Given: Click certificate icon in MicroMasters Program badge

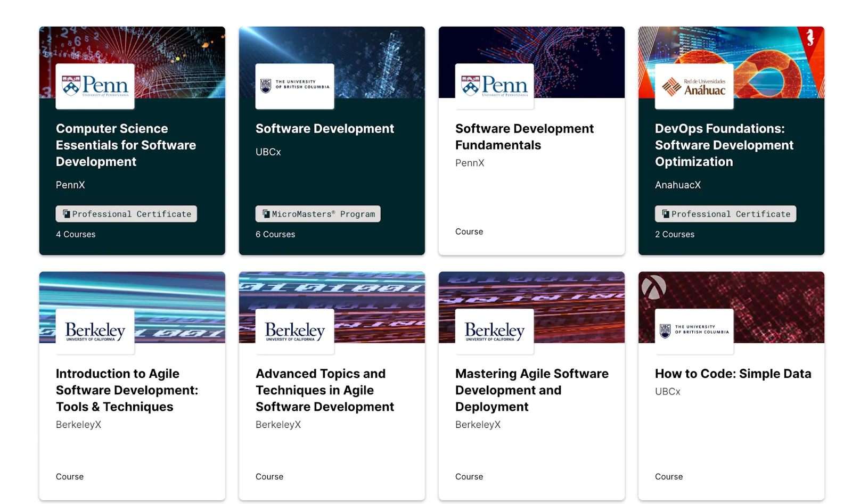Looking at the screenshot, I should point(266,214).
